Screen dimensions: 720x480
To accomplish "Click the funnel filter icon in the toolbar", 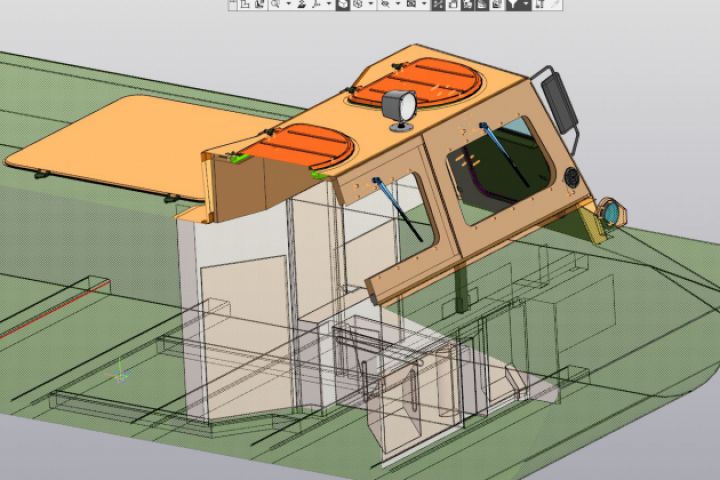I will [x=513, y=4].
